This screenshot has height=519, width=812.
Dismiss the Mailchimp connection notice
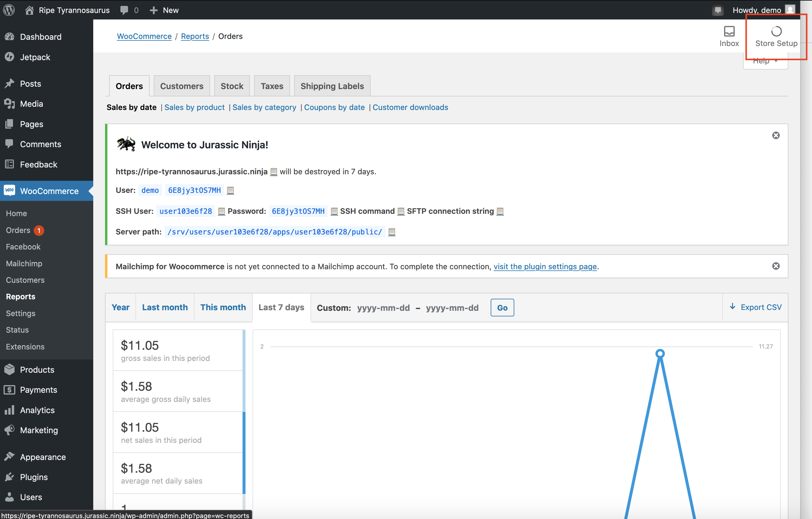pos(776,266)
